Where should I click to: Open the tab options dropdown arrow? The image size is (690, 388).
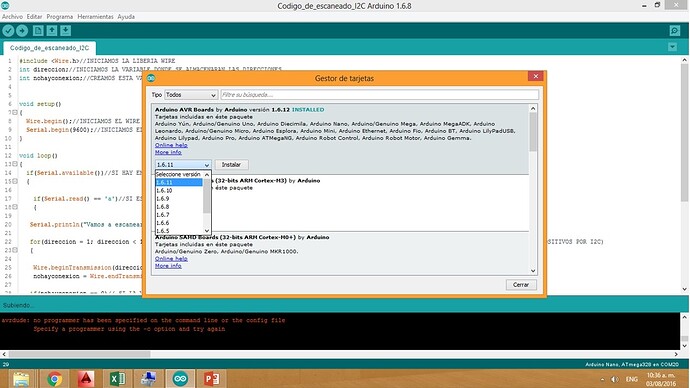672,47
